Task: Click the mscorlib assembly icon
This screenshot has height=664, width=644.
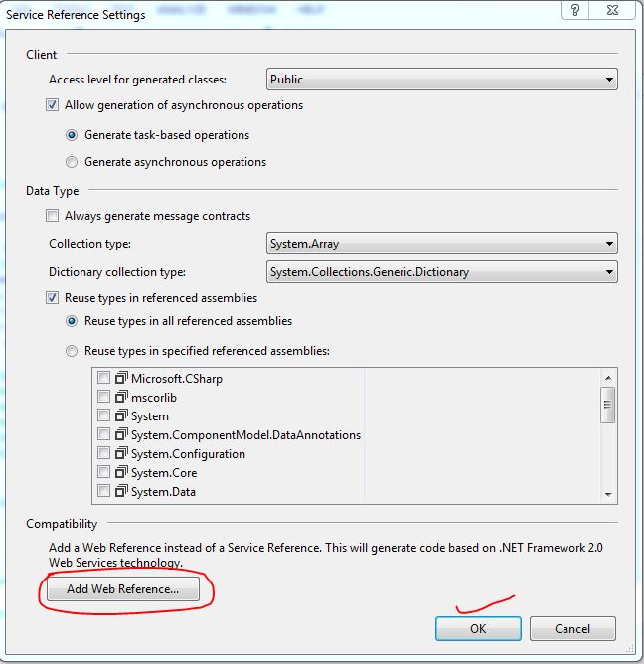Action: click(x=121, y=397)
